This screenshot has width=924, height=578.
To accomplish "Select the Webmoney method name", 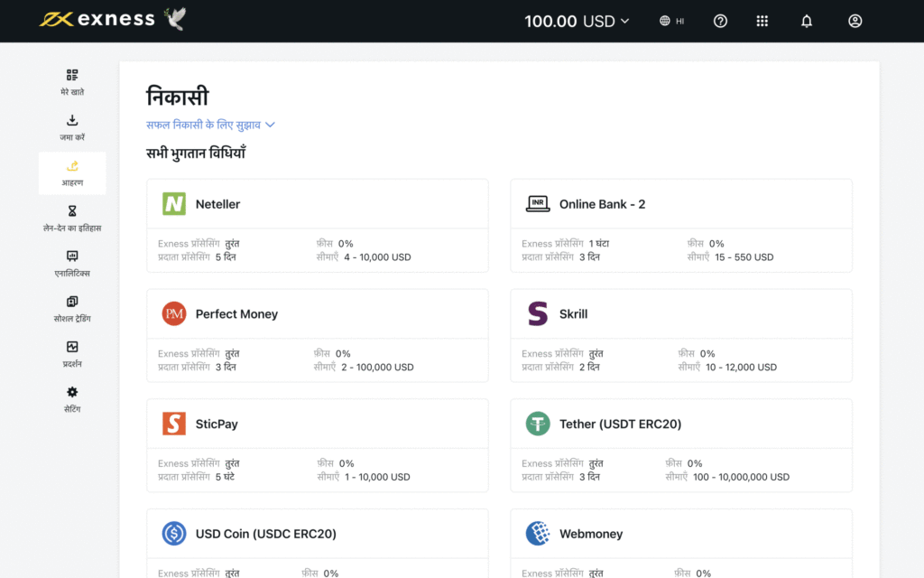I will 591,534.
